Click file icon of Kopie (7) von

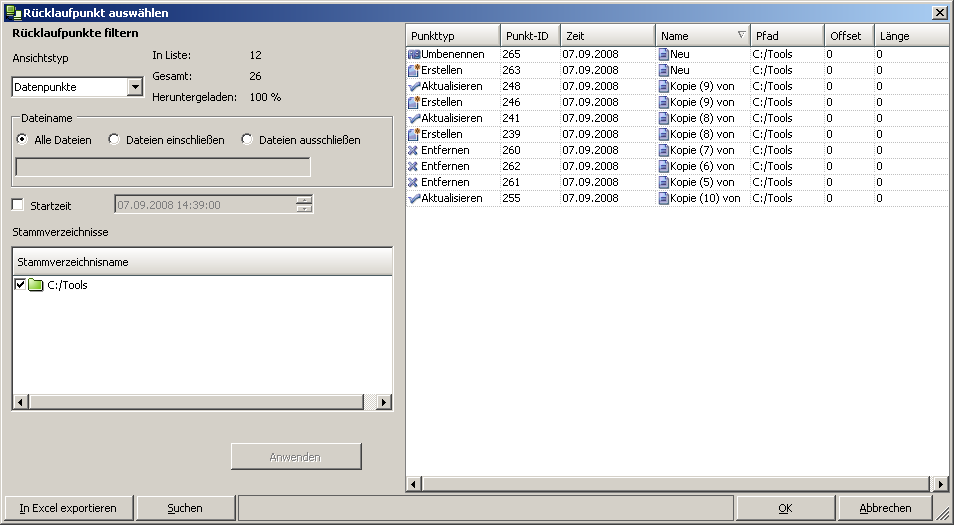[x=664, y=150]
